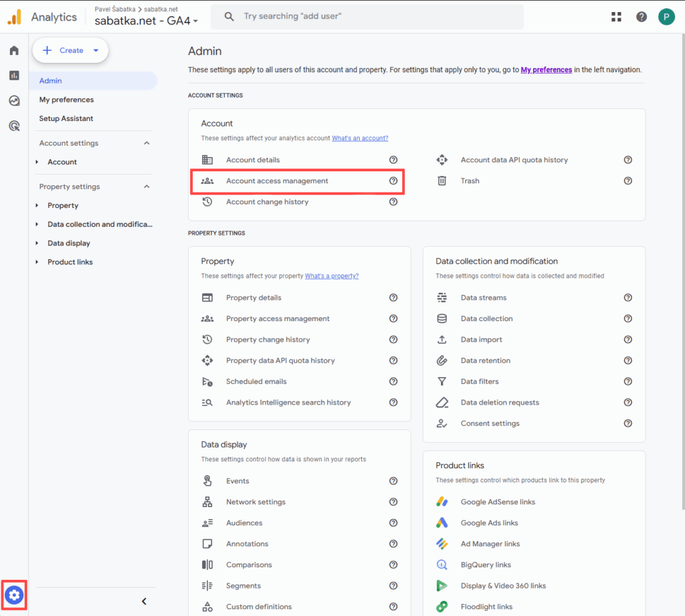This screenshot has width=685, height=616.
Task: Expand the Data display sidebar item
Action: click(37, 243)
